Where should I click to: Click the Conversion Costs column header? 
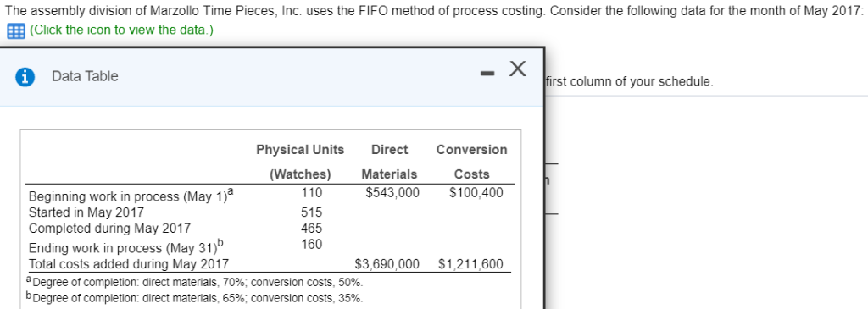[471, 162]
